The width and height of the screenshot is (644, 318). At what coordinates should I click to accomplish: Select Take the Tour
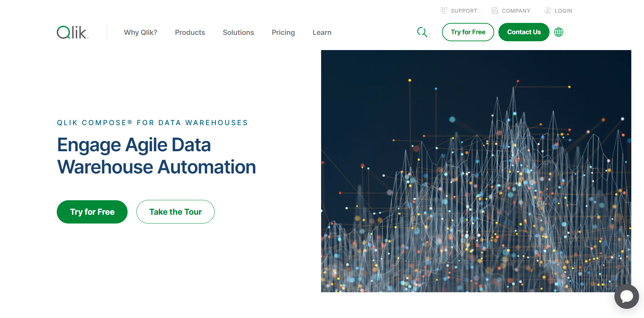(x=175, y=212)
